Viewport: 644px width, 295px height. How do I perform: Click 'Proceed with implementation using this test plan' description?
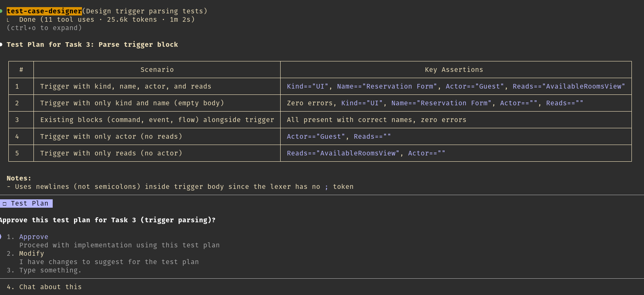point(119,245)
